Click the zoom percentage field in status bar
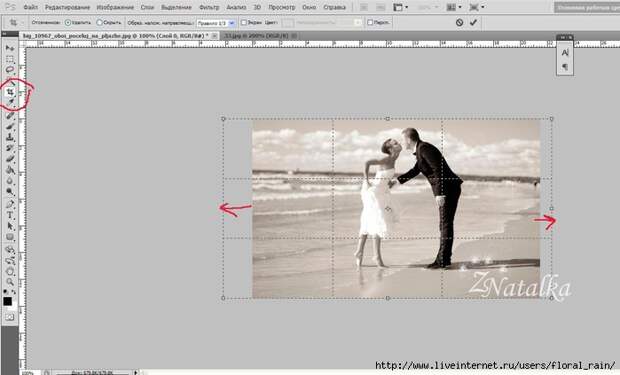This screenshot has width=620, height=375. [29, 373]
